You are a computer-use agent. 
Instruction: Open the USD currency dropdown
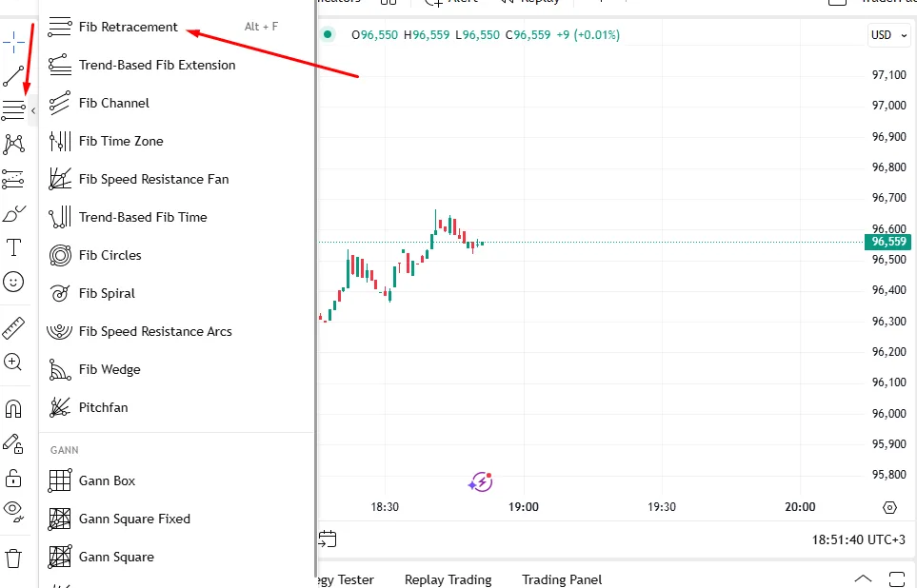click(887, 35)
